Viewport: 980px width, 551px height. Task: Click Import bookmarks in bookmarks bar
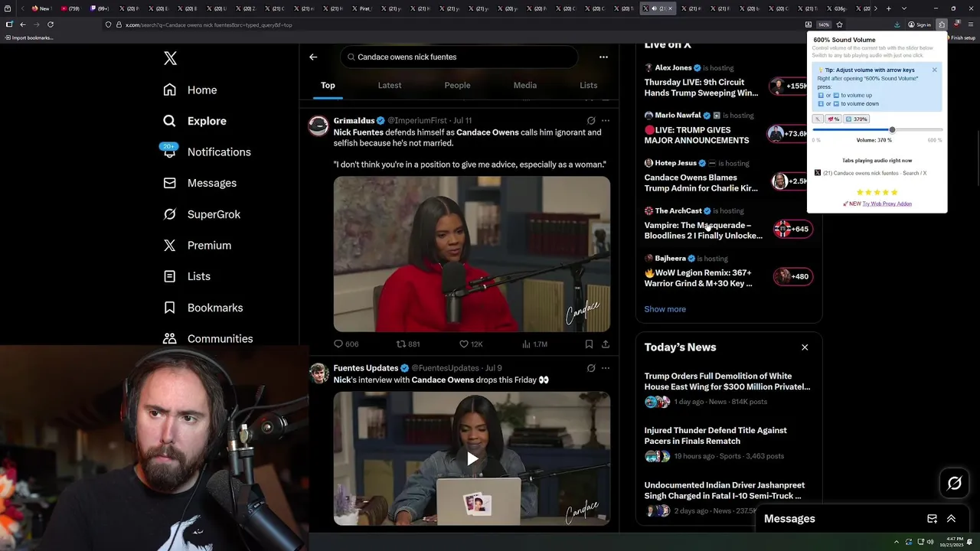28,37
